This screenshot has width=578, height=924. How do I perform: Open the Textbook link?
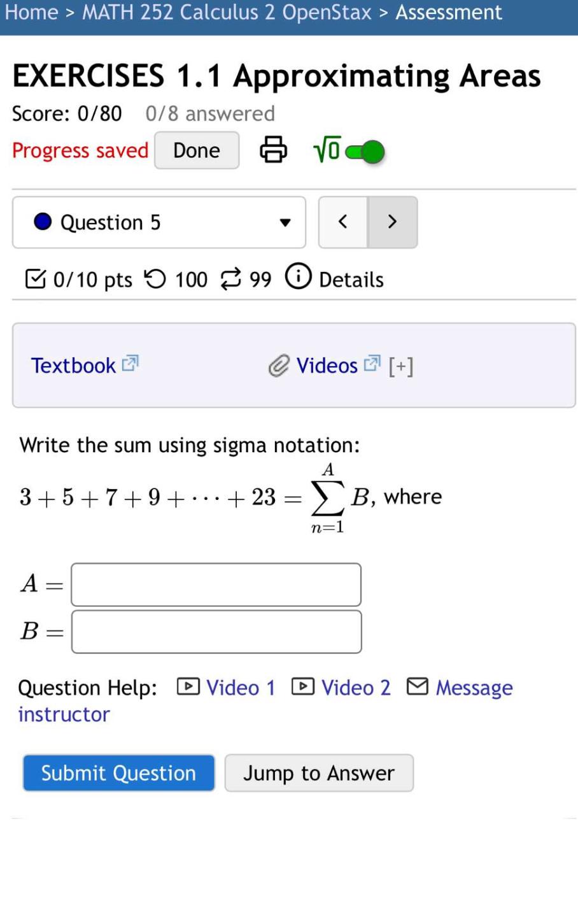coord(73,365)
